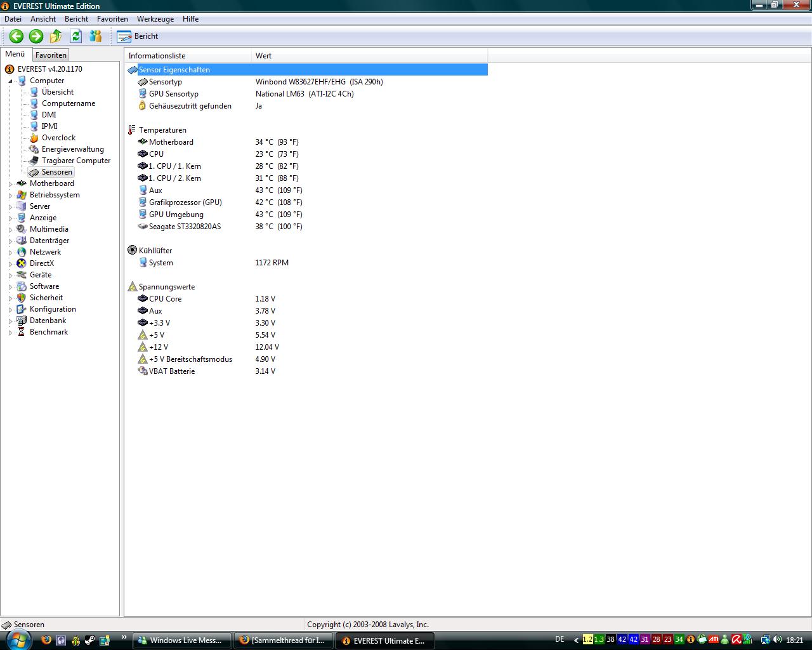This screenshot has width=812, height=650.
Task: Click the Energieverwaltung icon in the tree
Action: point(34,149)
